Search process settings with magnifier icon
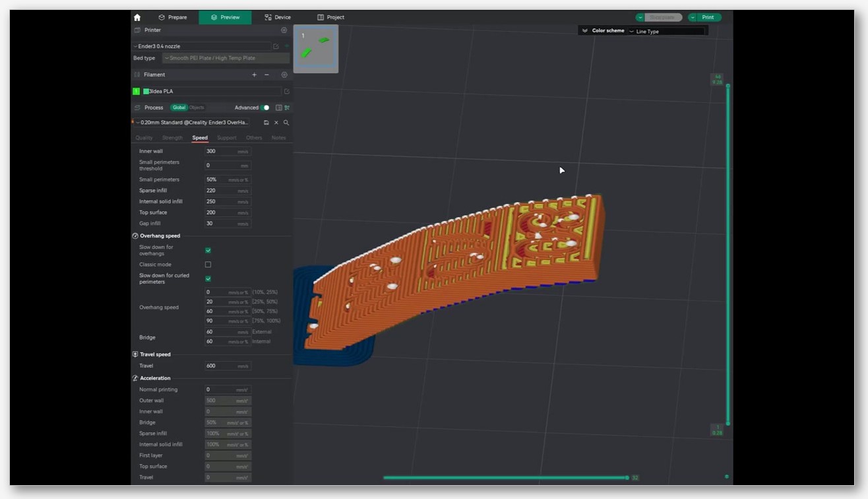Image resolution: width=868 pixels, height=499 pixels. click(286, 123)
